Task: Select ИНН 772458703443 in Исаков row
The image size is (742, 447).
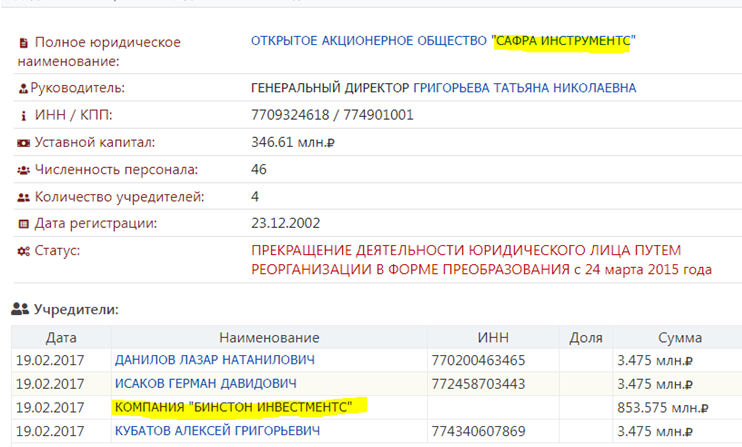Action: 478,384
